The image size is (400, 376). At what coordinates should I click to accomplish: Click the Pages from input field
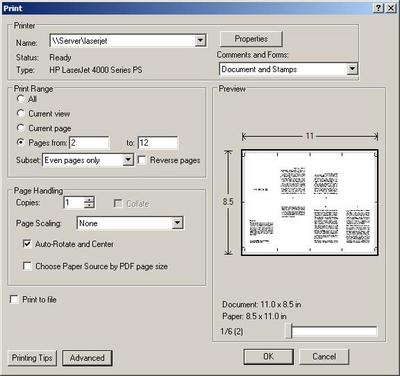point(89,143)
